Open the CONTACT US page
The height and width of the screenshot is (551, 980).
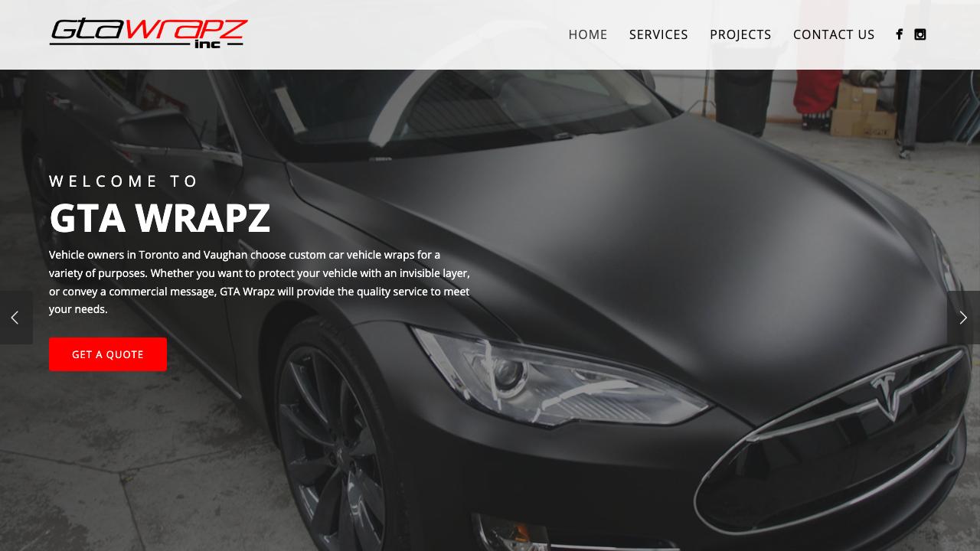pyautogui.click(x=834, y=34)
